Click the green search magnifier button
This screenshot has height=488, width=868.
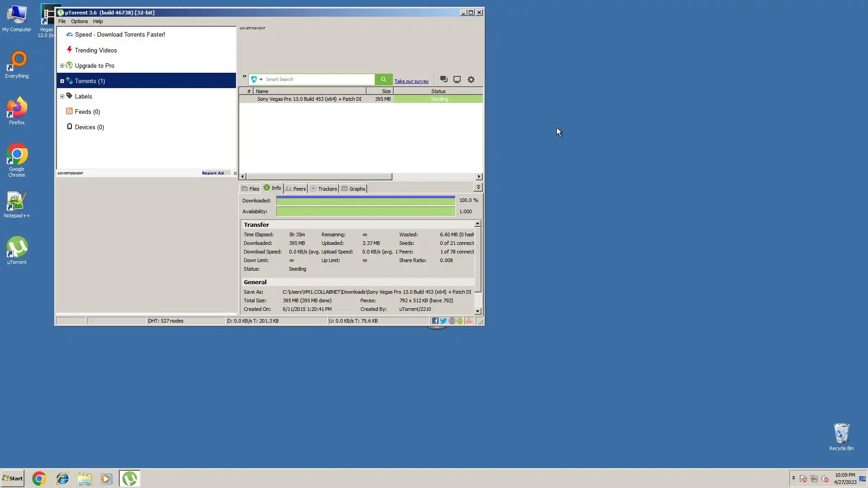pos(383,80)
